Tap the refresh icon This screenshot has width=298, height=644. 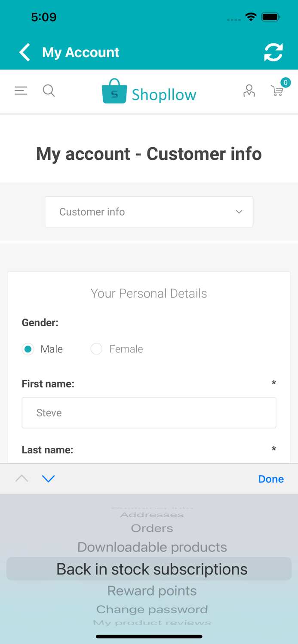tap(273, 52)
